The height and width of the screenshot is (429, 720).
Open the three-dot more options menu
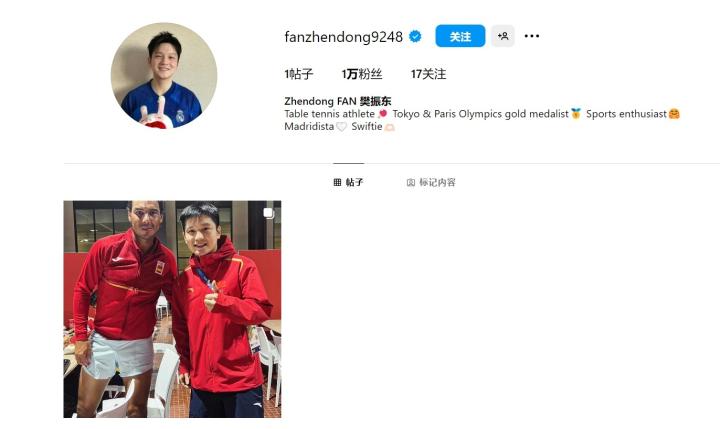coord(532,36)
